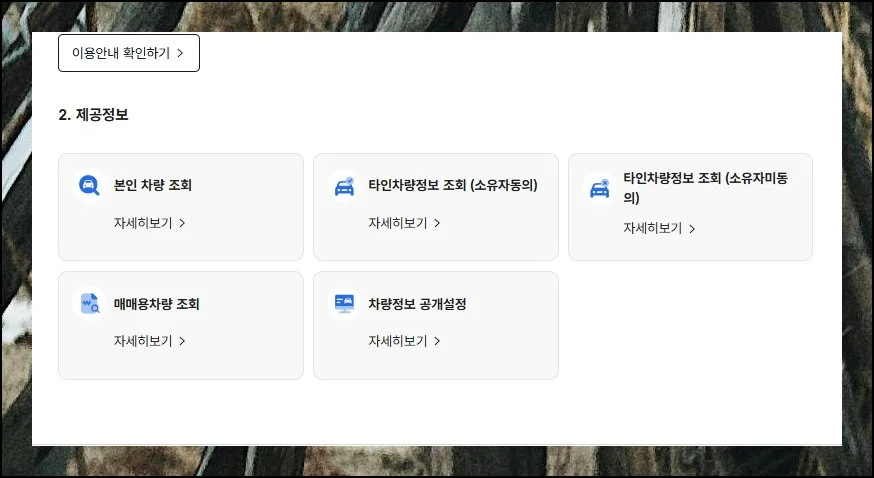Click the document search icon for 매매용차량 조회

(x=89, y=303)
